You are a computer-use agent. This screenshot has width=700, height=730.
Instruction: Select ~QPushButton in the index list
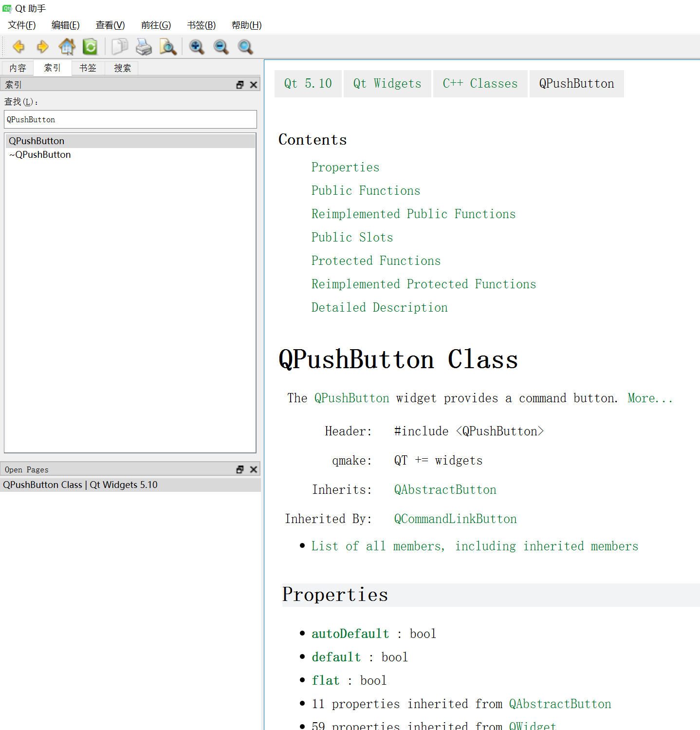click(x=130, y=154)
